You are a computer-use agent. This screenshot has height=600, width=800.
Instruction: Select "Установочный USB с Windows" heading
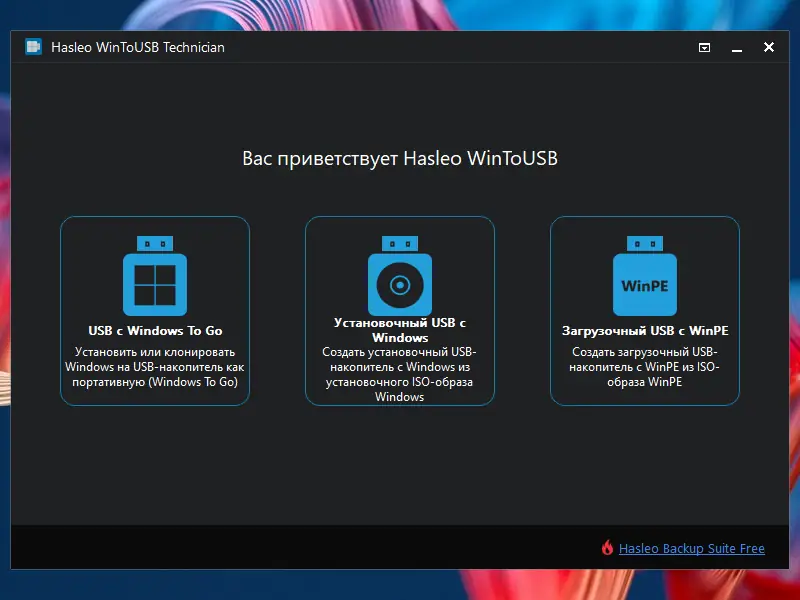click(x=399, y=330)
